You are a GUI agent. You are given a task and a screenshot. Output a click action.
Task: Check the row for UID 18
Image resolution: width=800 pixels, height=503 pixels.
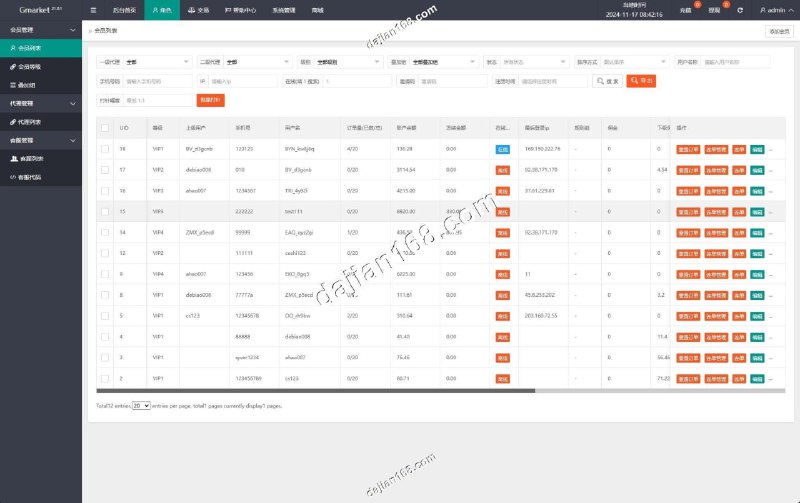(x=105, y=148)
